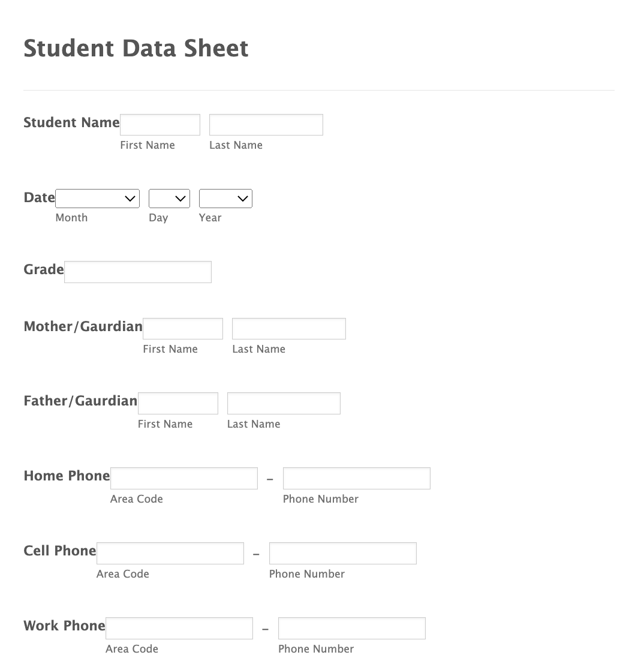This screenshot has width=644, height=667.
Task: Click the Student Name label
Action: (71, 122)
